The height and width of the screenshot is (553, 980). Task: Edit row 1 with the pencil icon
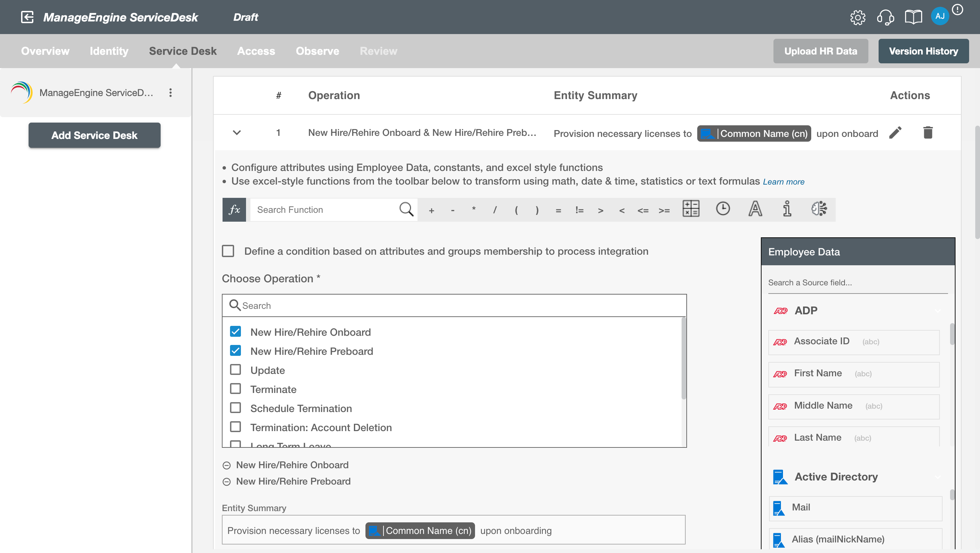[x=895, y=133]
